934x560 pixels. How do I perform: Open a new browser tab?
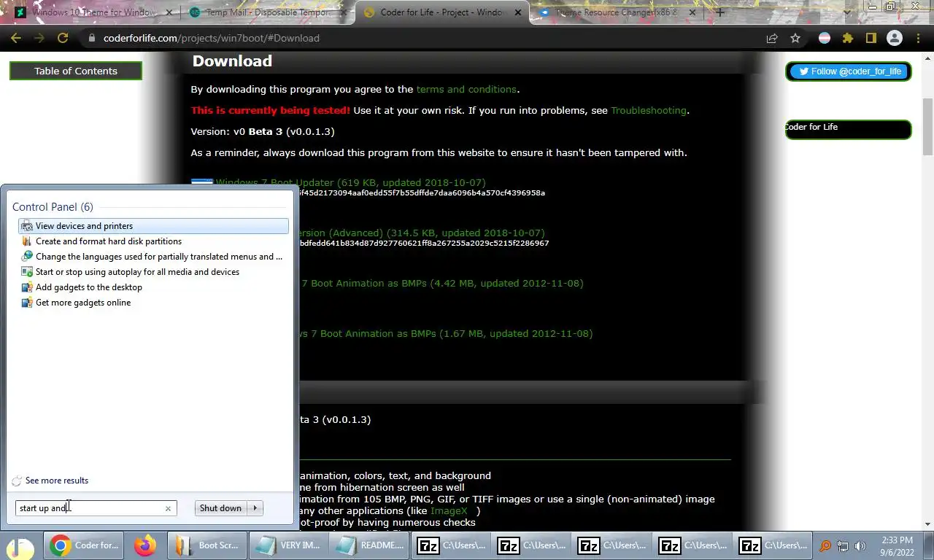(x=720, y=12)
